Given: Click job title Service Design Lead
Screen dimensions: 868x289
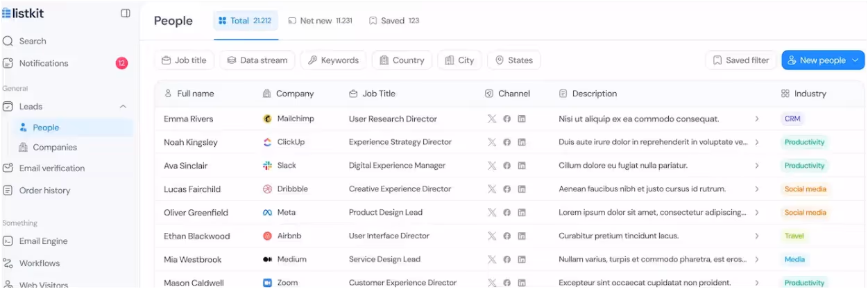Looking at the screenshot, I should pyautogui.click(x=384, y=259).
